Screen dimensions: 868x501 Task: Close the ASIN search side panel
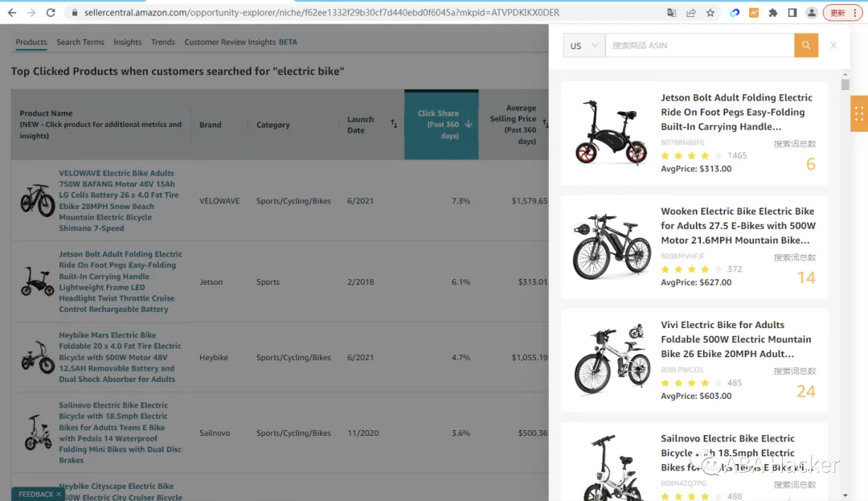833,45
